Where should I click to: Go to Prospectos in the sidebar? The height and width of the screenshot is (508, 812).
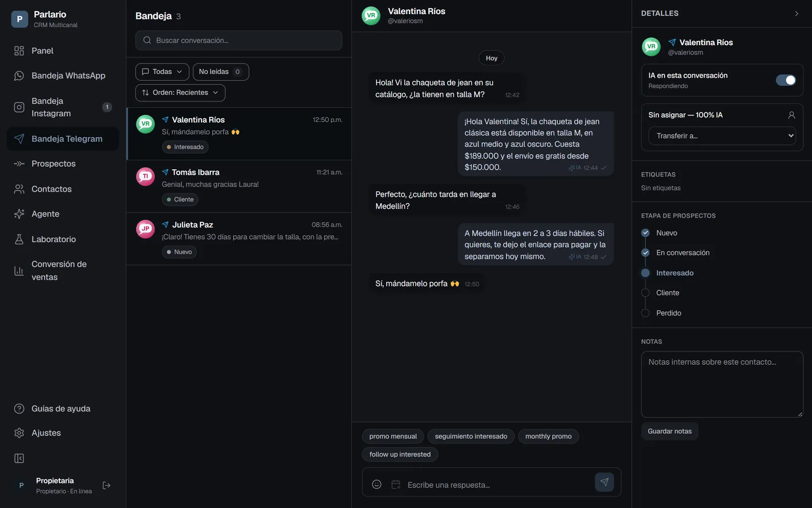(x=62, y=164)
